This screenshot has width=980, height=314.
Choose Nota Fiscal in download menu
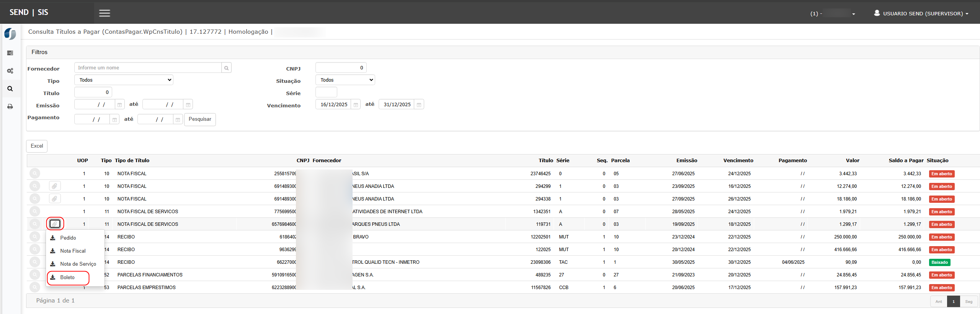(x=73, y=251)
